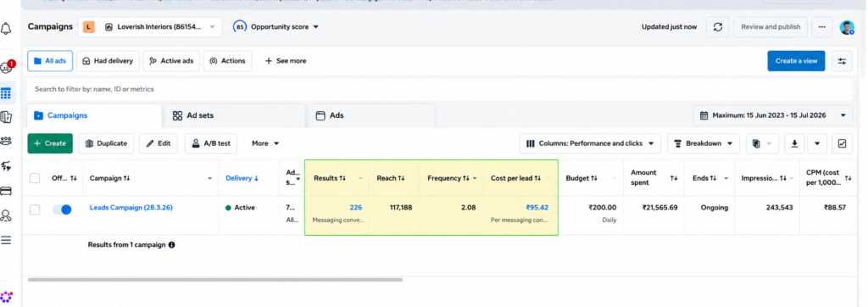868x307 pixels.
Task: Click the Create a view button
Action: (x=796, y=61)
